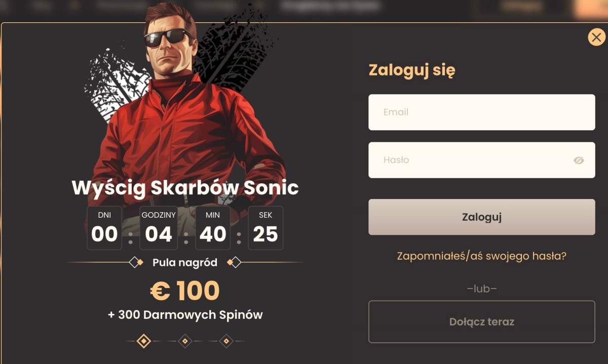Click the + 300 Darmowych Spinów text
This screenshot has width=608, height=364.
click(x=185, y=315)
